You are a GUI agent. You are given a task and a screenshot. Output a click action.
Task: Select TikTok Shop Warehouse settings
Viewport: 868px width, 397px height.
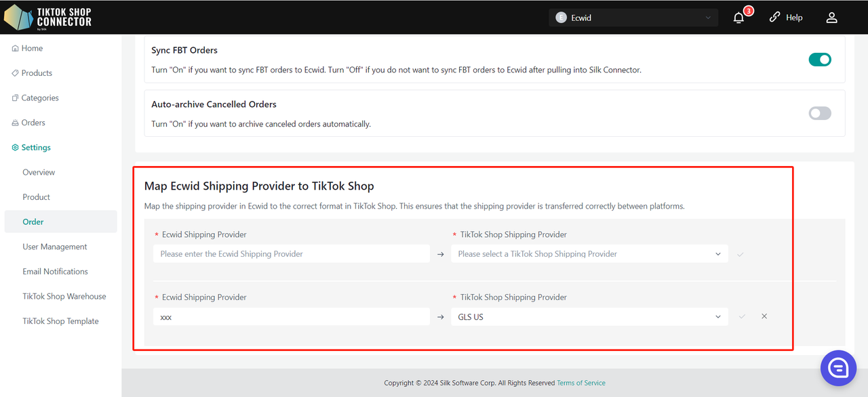tap(64, 296)
